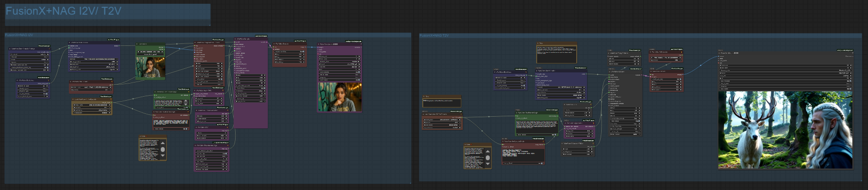Click the deer and elf preview in T2V Video Combine
The width and height of the screenshot is (868, 190).
pos(785,130)
